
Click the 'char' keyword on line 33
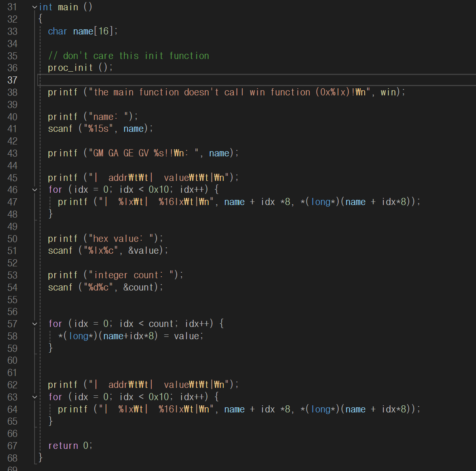coord(57,31)
